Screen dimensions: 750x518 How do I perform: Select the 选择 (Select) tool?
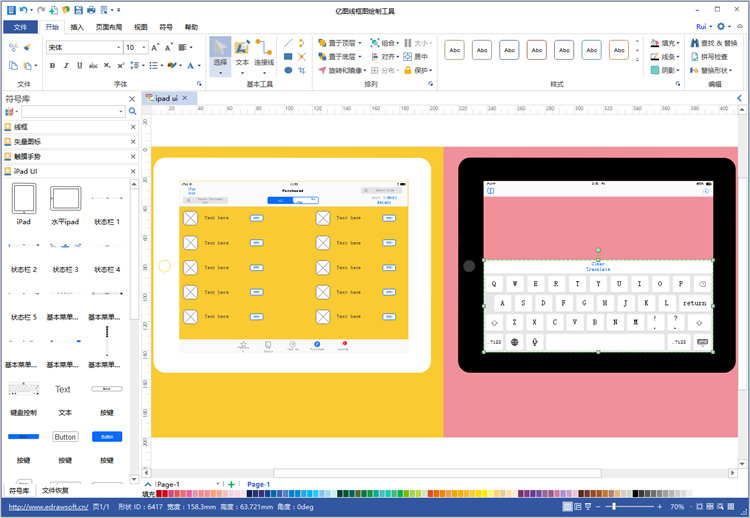pyautogui.click(x=220, y=54)
